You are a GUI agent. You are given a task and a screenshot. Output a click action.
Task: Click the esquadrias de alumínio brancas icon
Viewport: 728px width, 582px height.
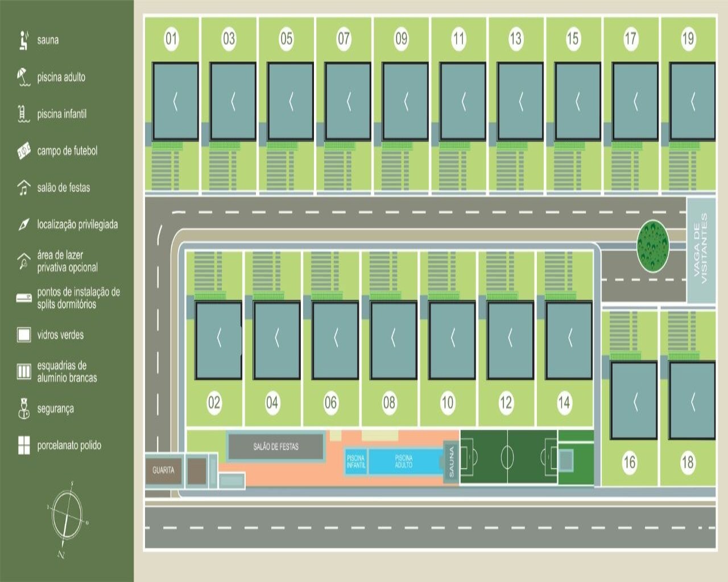click(x=23, y=371)
